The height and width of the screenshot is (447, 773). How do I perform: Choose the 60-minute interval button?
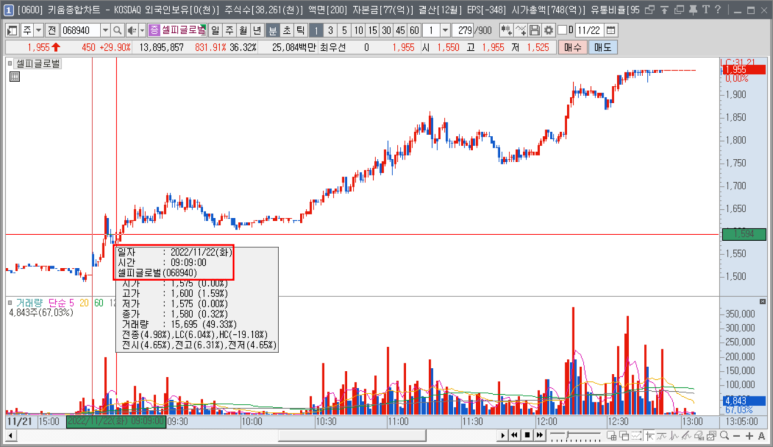[x=414, y=31]
